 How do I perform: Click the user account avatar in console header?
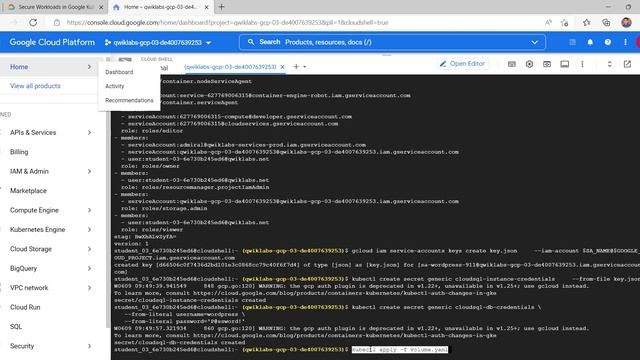coord(638,42)
